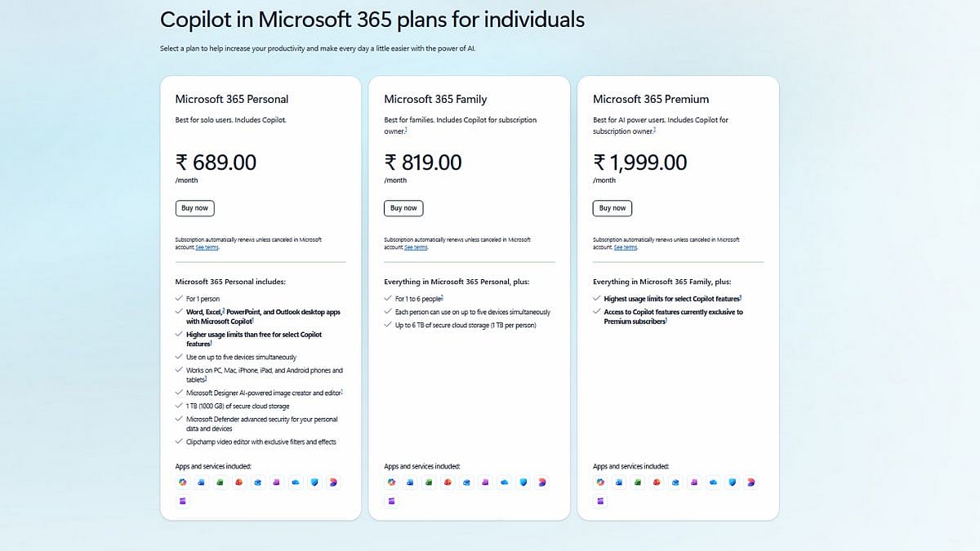Click Buy now for Microsoft 365 Premium
This screenshot has width=980, height=551.
(x=612, y=208)
